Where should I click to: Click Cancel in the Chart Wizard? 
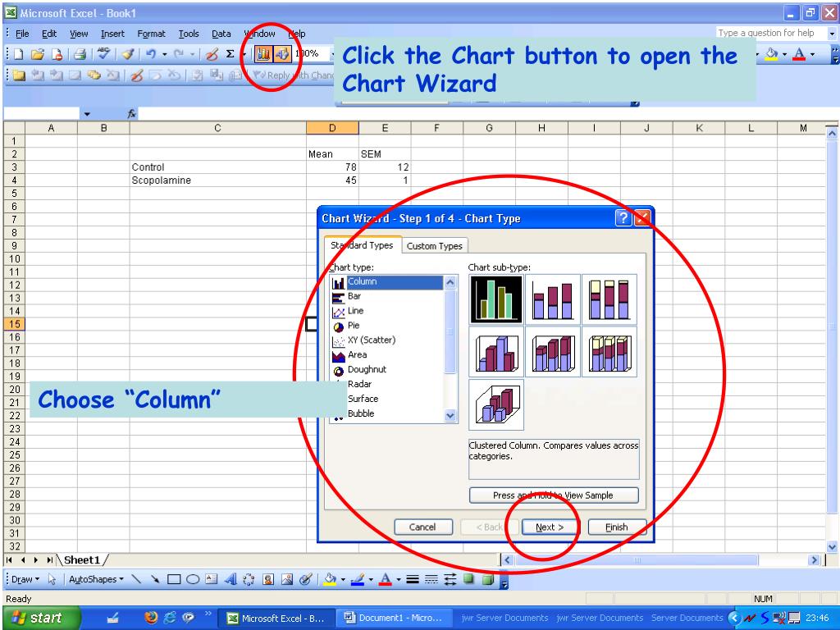click(422, 527)
